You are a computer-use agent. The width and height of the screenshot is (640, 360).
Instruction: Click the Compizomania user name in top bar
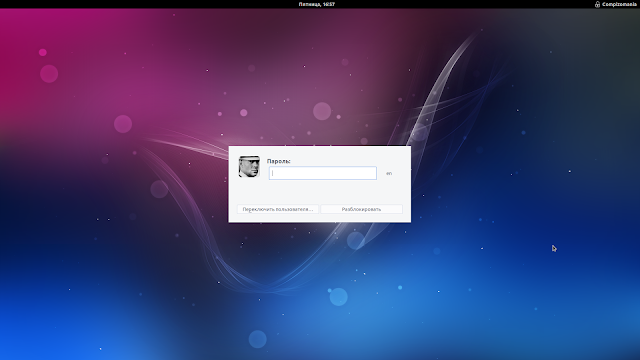tap(619, 4)
